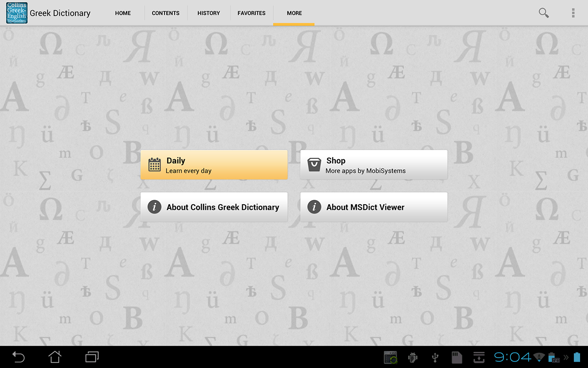Tap the download notification icon
The height and width of the screenshot is (368, 588).
click(479, 357)
